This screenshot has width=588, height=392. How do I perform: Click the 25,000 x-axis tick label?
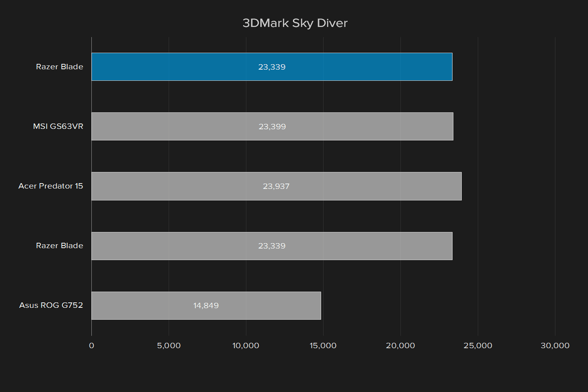pyautogui.click(x=478, y=345)
